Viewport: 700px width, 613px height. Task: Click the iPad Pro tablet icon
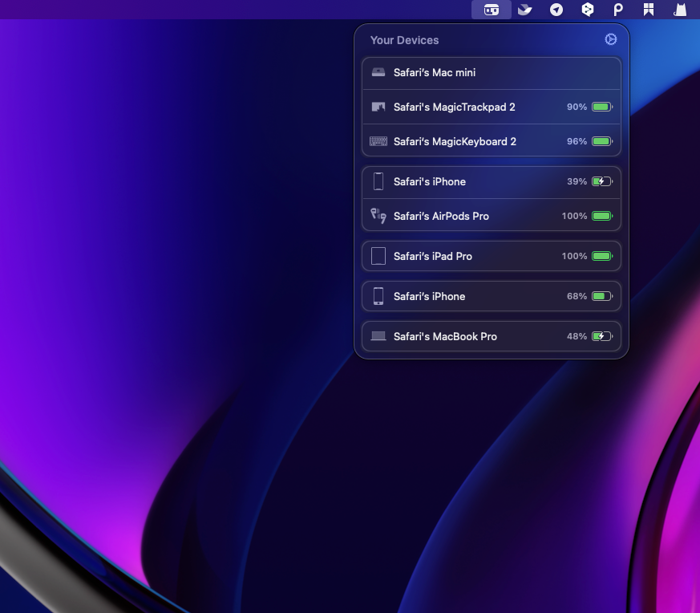378,256
